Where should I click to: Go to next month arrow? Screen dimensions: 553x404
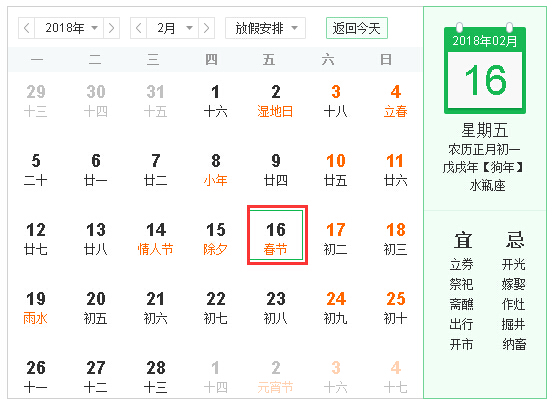point(207,28)
